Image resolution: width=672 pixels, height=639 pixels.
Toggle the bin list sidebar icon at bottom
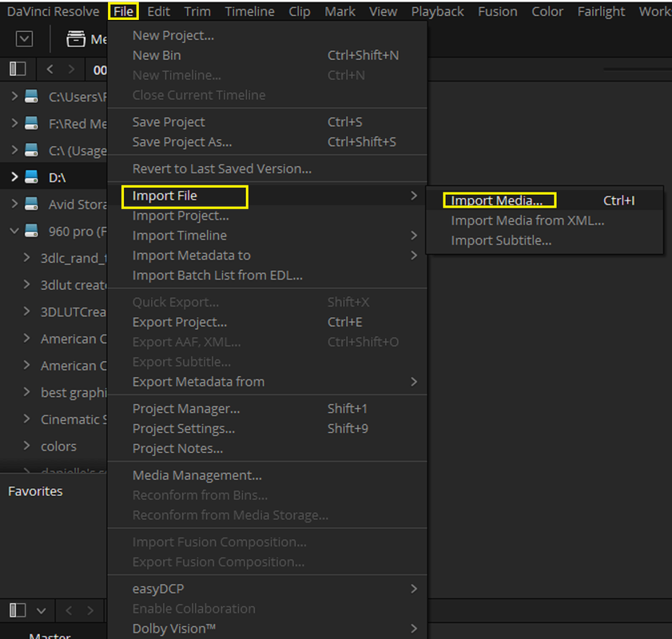pyautogui.click(x=18, y=610)
